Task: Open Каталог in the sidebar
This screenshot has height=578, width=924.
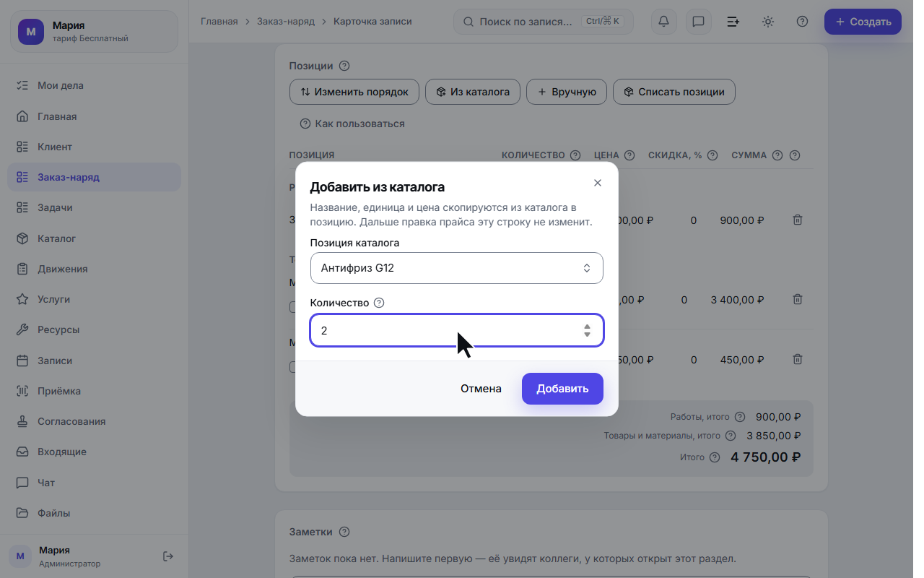Action: (x=94, y=238)
